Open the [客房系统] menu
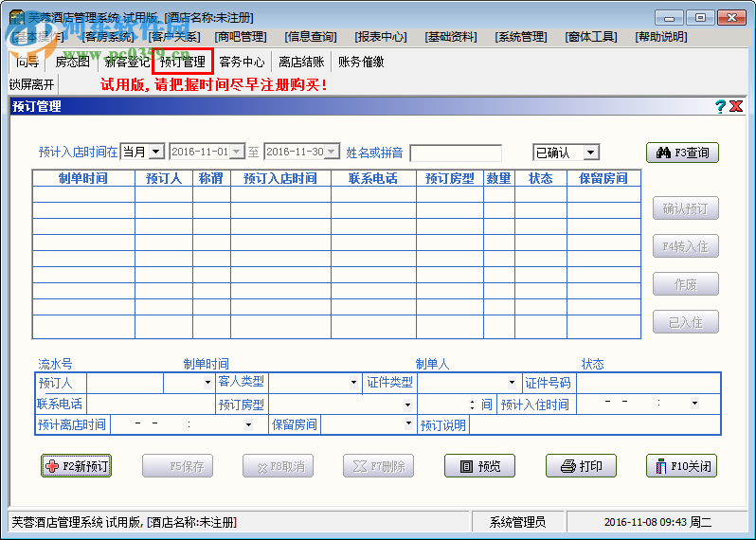 point(109,37)
